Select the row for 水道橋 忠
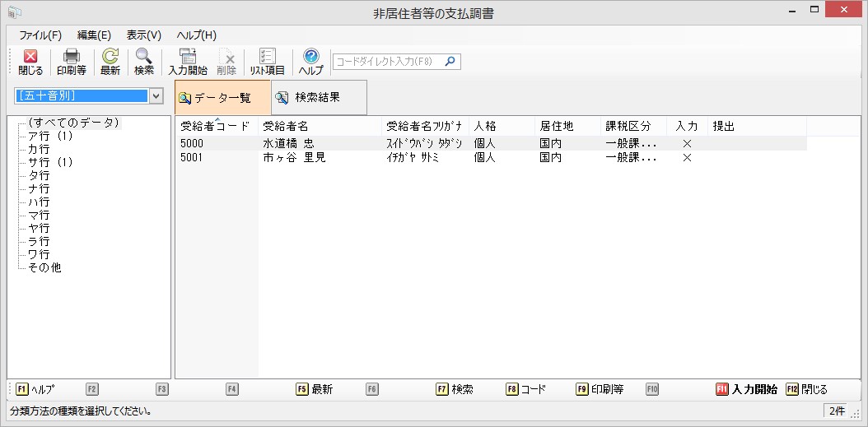 point(287,143)
